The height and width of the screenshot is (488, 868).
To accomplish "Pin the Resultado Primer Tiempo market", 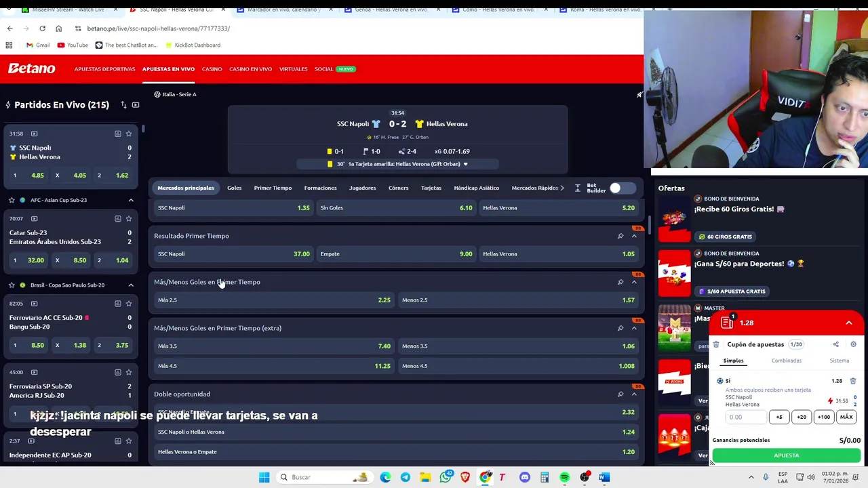I will pyautogui.click(x=620, y=236).
